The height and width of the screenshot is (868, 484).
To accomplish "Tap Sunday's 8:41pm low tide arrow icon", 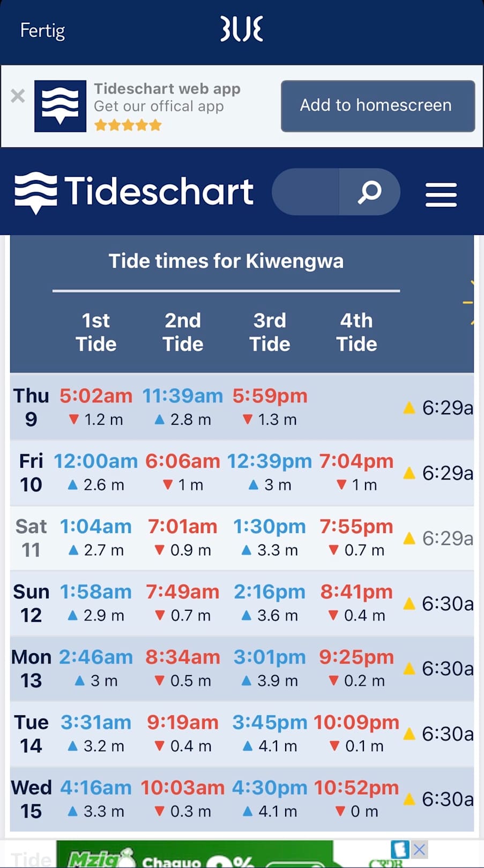I will tap(333, 616).
